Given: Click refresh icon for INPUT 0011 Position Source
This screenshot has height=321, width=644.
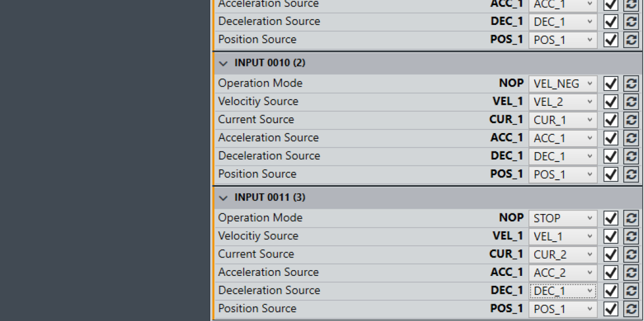Looking at the screenshot, I should tap(631, 309).
